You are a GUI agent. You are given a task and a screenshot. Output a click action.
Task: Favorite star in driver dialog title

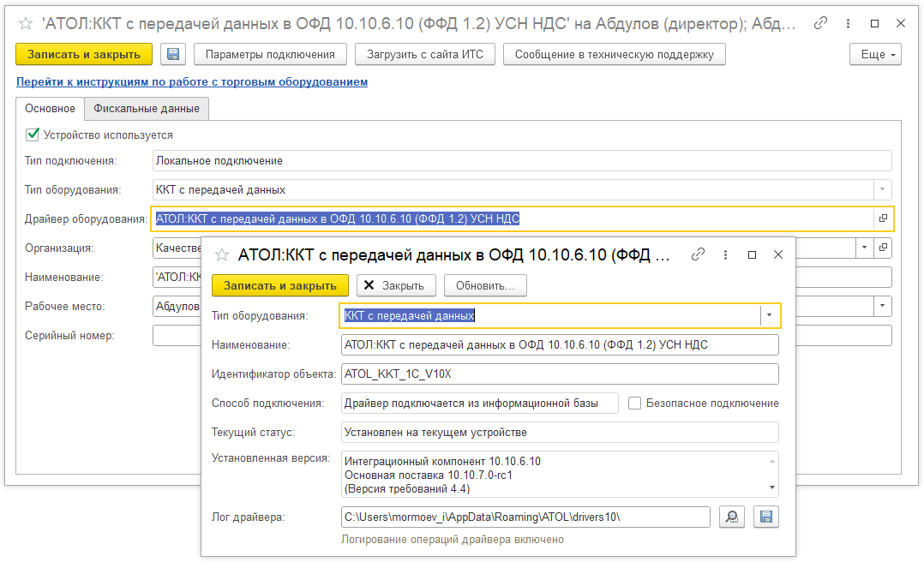click(x=221, y=255)
